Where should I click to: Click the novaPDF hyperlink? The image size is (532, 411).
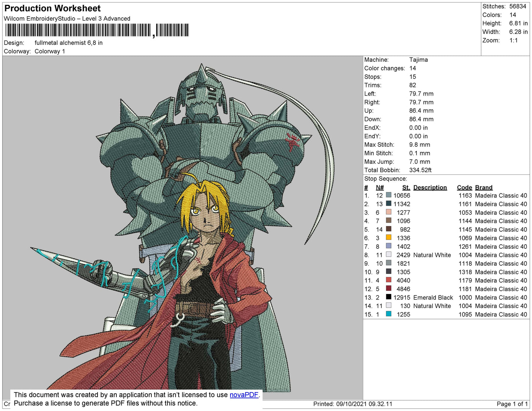(x=244, y=395)
